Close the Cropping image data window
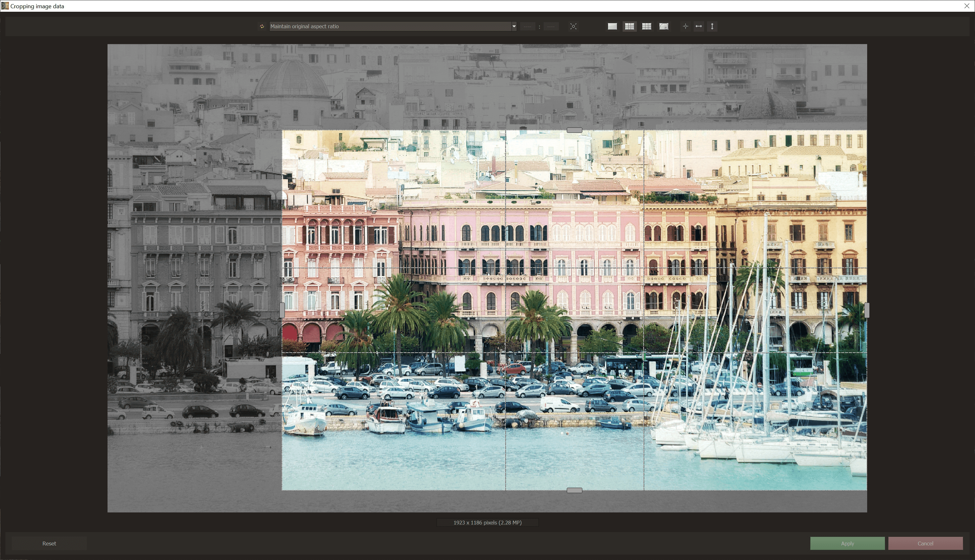Viewport: 975px width, 560px height. coord(966,6)
